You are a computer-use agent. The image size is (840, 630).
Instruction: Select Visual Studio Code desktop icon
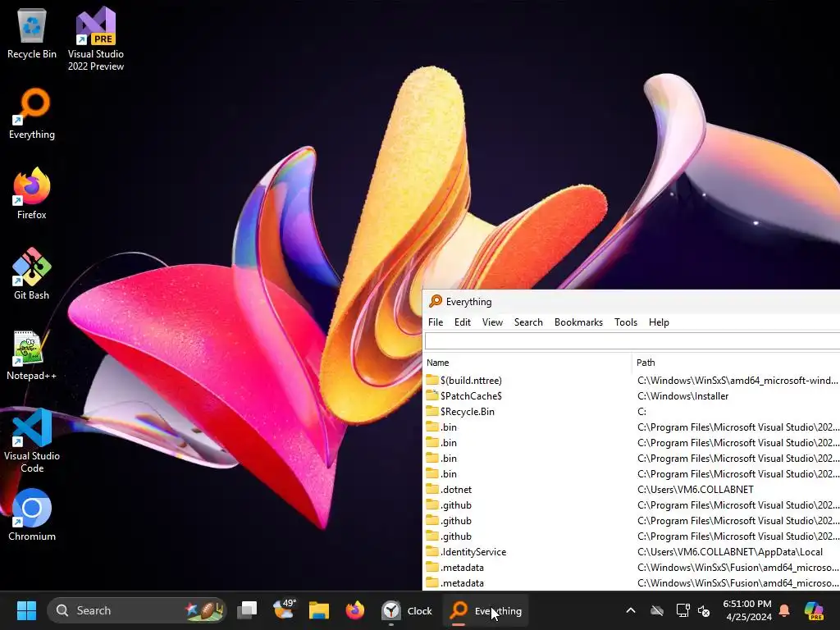click(32, 441)
